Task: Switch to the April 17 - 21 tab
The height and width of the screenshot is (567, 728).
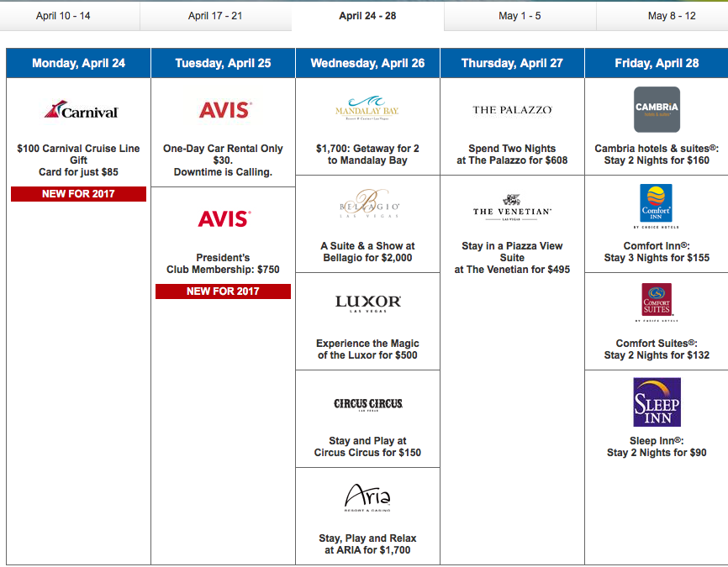Action: pos(215,16)
